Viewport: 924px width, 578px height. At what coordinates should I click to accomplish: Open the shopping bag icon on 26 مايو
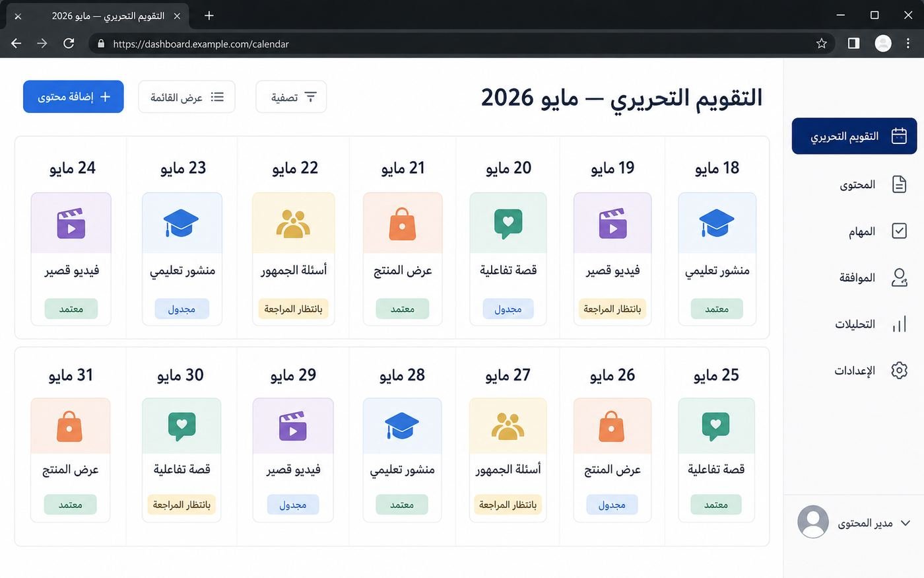[x=612, y=426]
